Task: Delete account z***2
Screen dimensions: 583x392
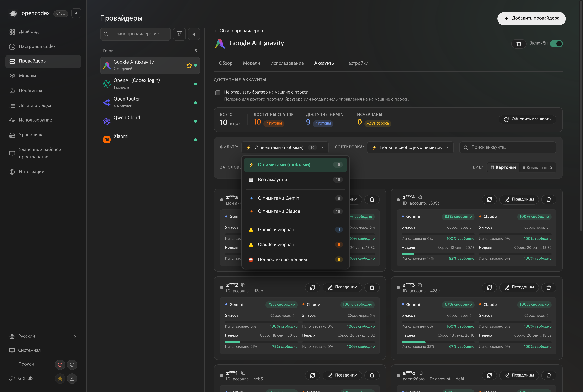Action: (372, 287)
